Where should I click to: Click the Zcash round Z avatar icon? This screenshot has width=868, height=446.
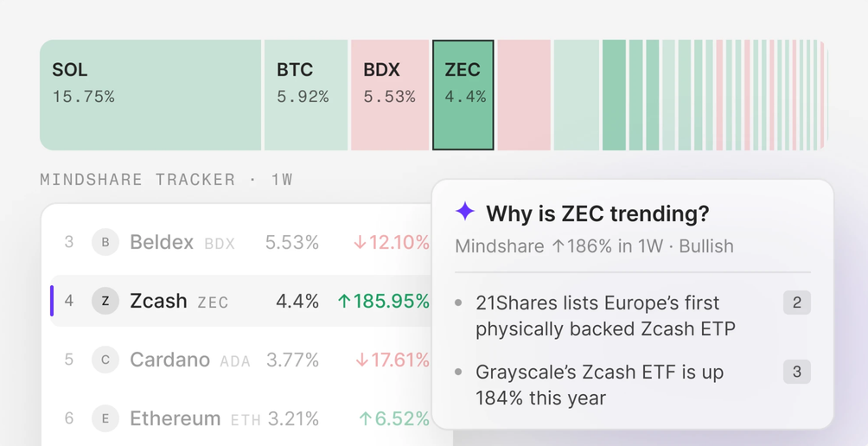[105, 301]
